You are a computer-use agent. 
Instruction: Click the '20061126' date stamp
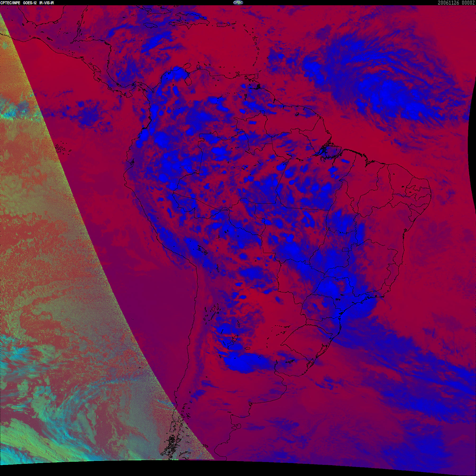pos(449,3)
